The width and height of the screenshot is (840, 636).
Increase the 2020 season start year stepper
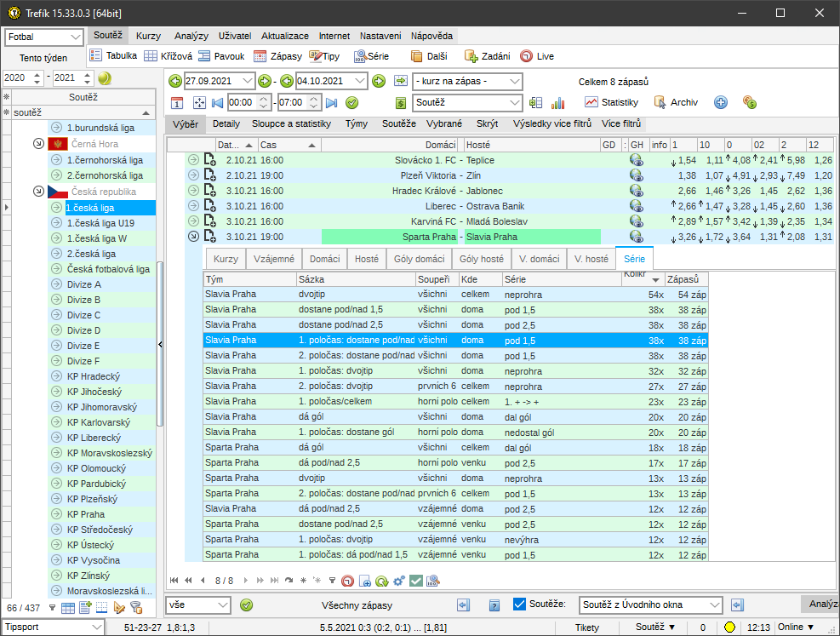37,74
